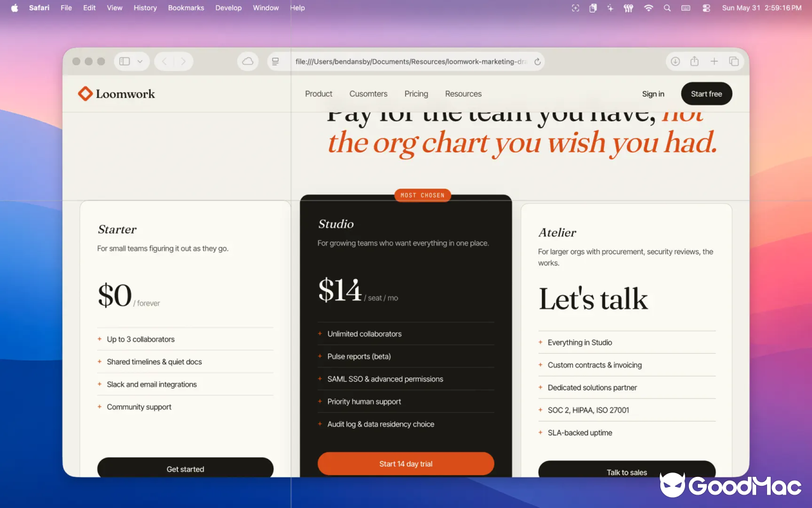Open iCloud Tabs cloud icon

(247, 62)
